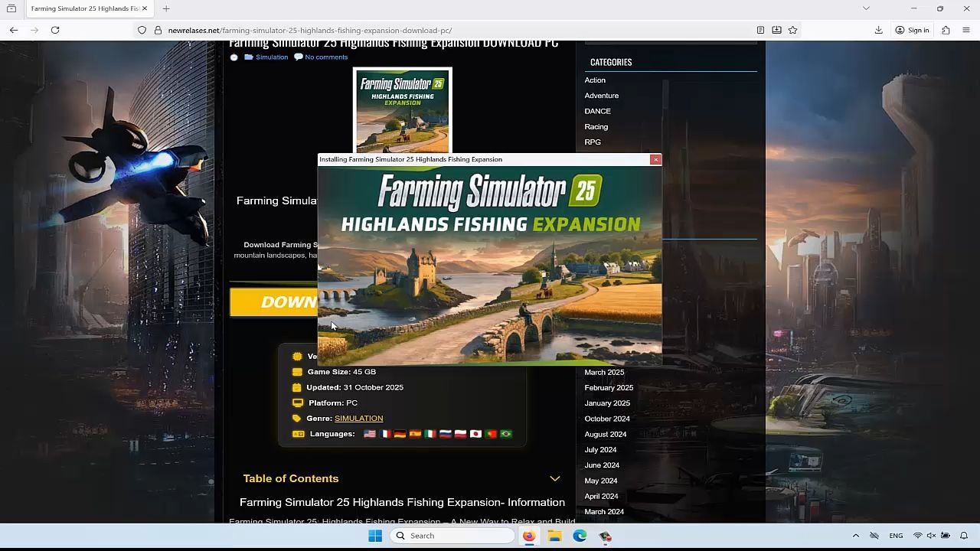
Task: Open a new tab with plus button
Action: point(166,8)
